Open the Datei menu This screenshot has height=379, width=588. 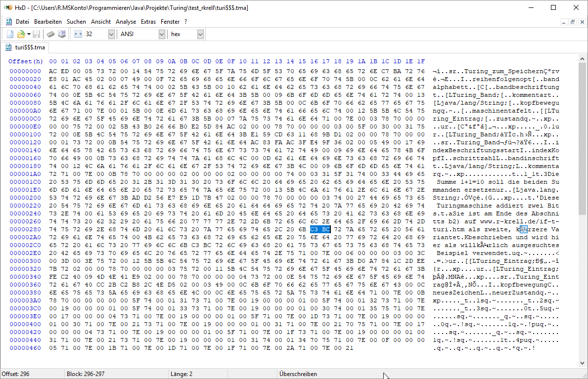coord(22,22)
